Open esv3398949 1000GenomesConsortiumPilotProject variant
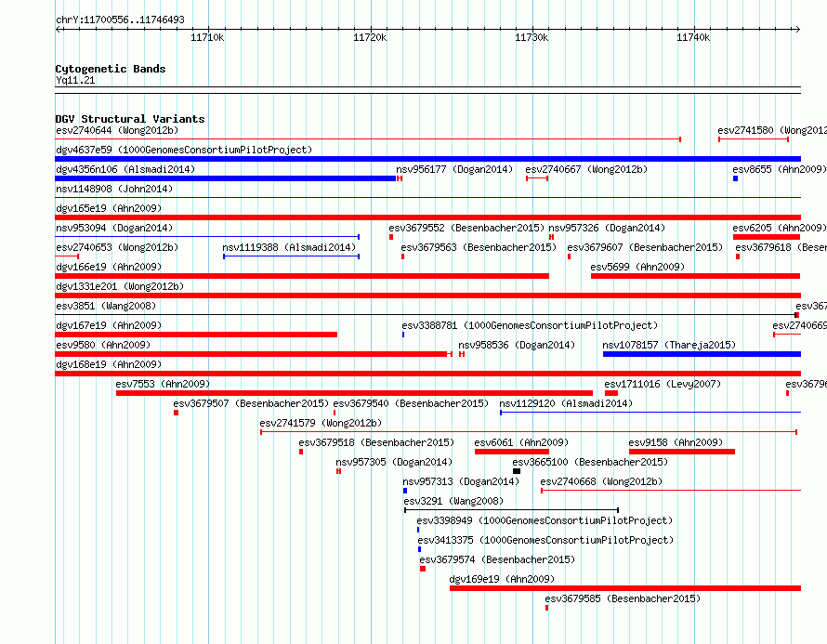 545,520
